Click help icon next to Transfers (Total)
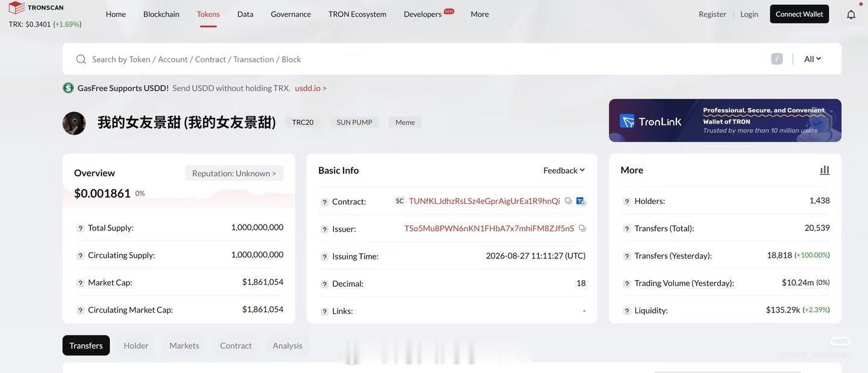Viewport: 868px width, 373px height. 627,229
